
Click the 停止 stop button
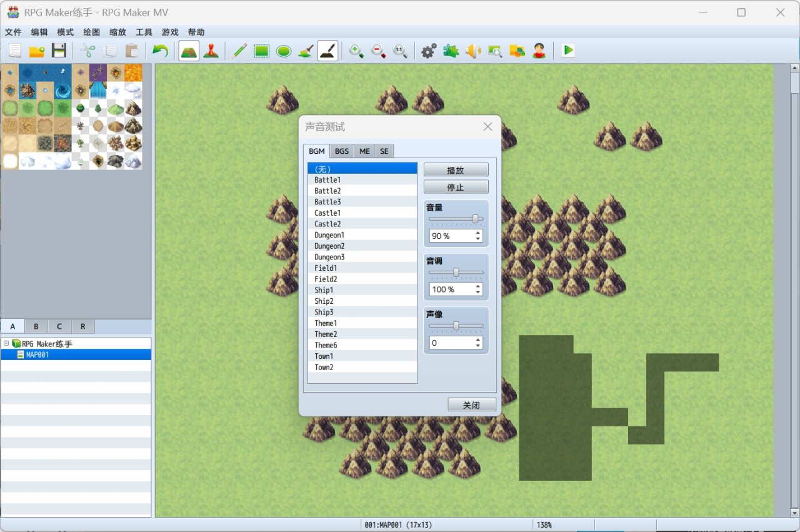[x=456, y=187]
